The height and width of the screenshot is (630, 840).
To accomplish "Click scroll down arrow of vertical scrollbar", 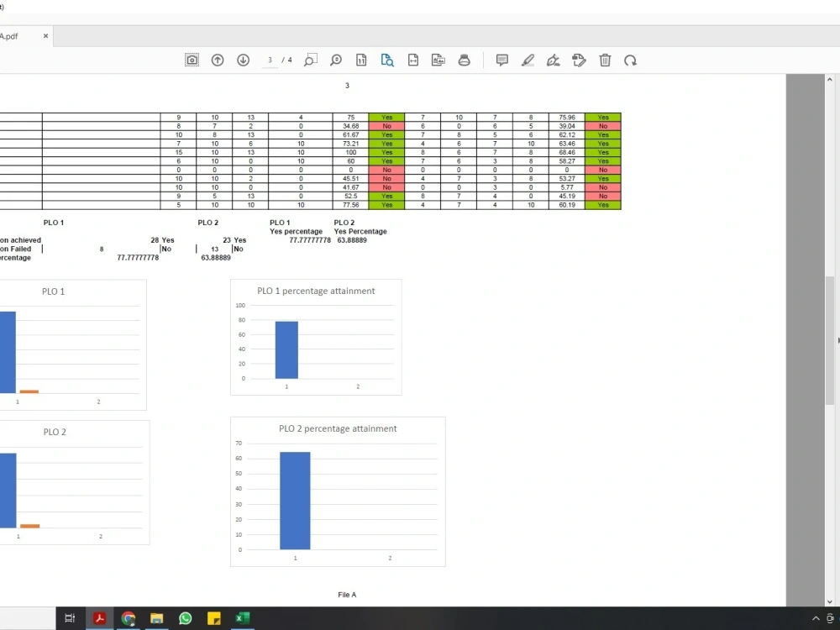I will click(830, 601).
